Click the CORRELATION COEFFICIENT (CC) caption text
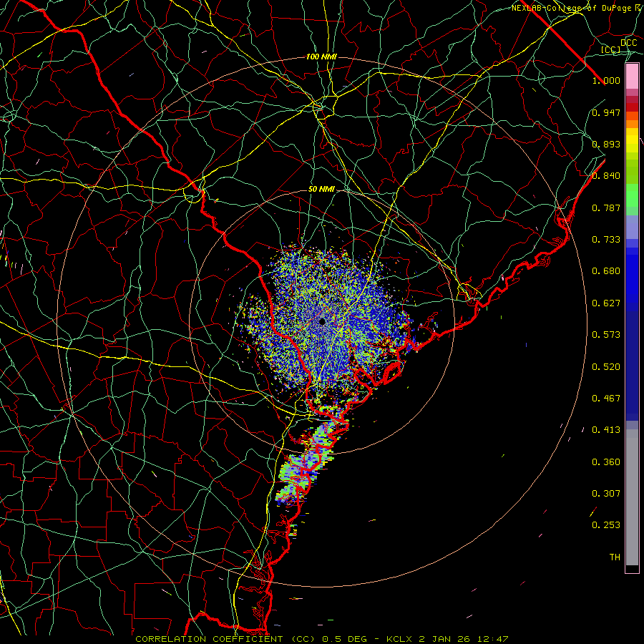The image size is (644, 644). click(x=225, y=639)
